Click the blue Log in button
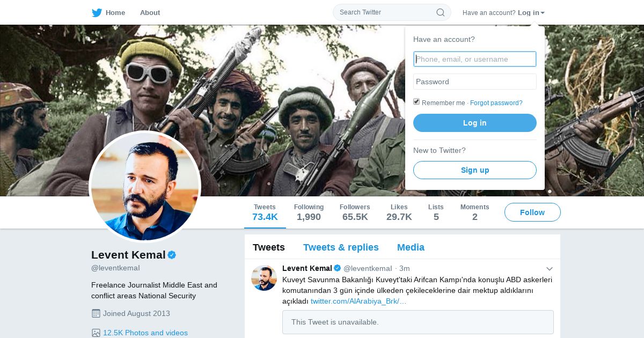The image size is (644, 338). tap(475, 123)
